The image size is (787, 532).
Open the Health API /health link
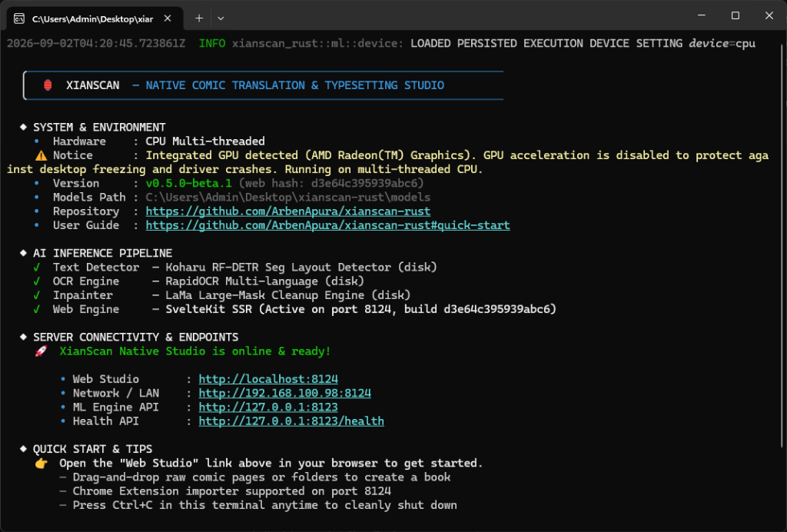[291, 421]
